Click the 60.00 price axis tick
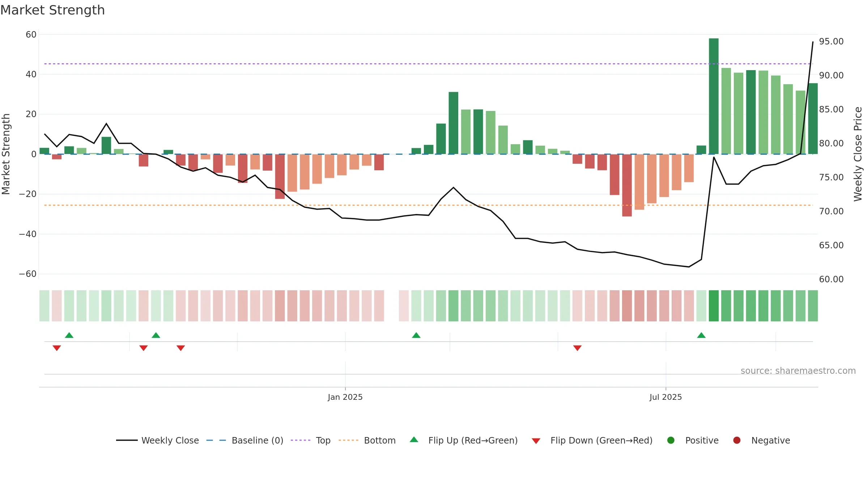 pos(831,279)
